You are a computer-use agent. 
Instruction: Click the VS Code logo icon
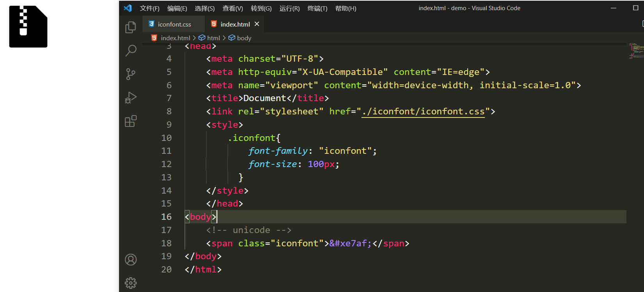click(x=128, y=8)
